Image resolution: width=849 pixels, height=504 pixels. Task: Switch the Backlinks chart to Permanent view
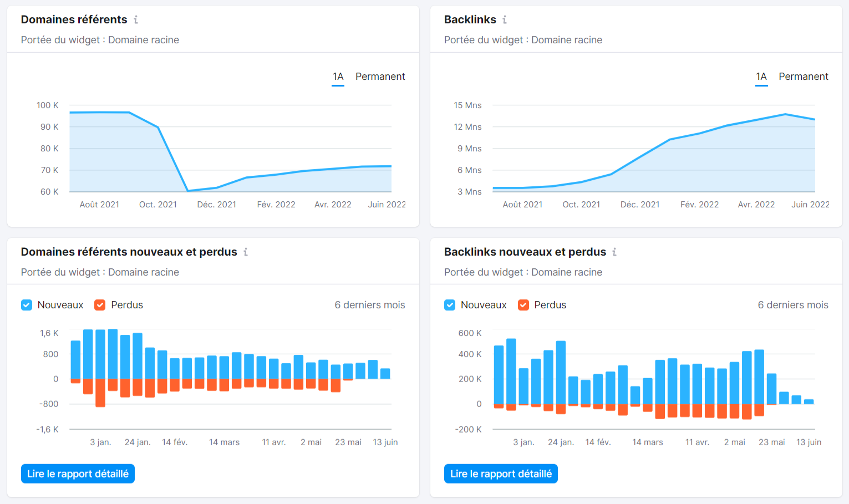coord(803,76)
